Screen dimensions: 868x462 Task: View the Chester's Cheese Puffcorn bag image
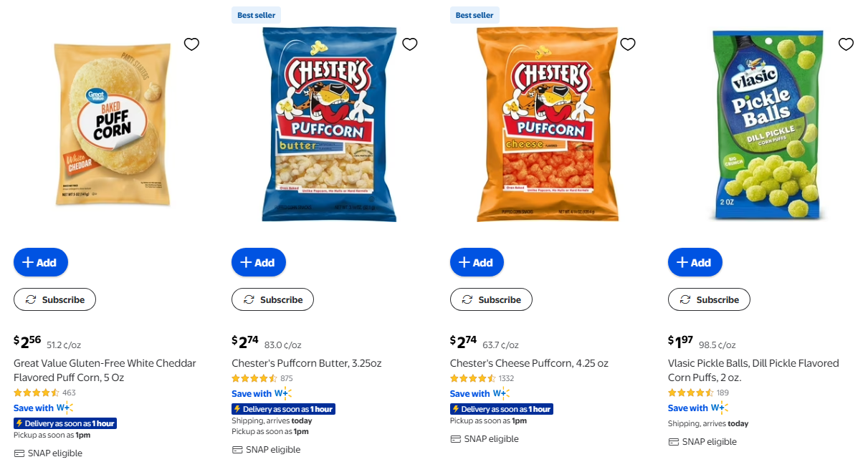point(548,125)
